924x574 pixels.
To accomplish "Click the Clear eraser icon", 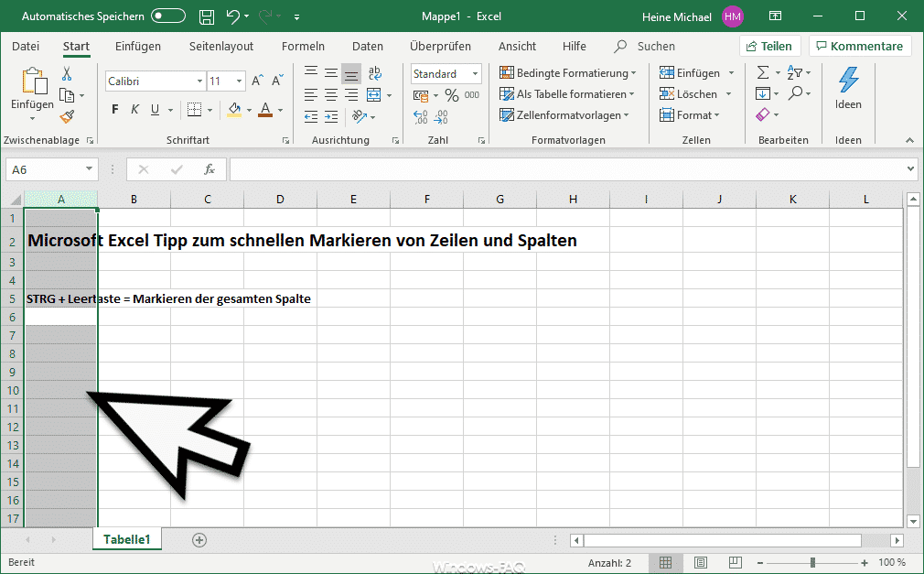I will pyautogui.click(x=763, y=114).
